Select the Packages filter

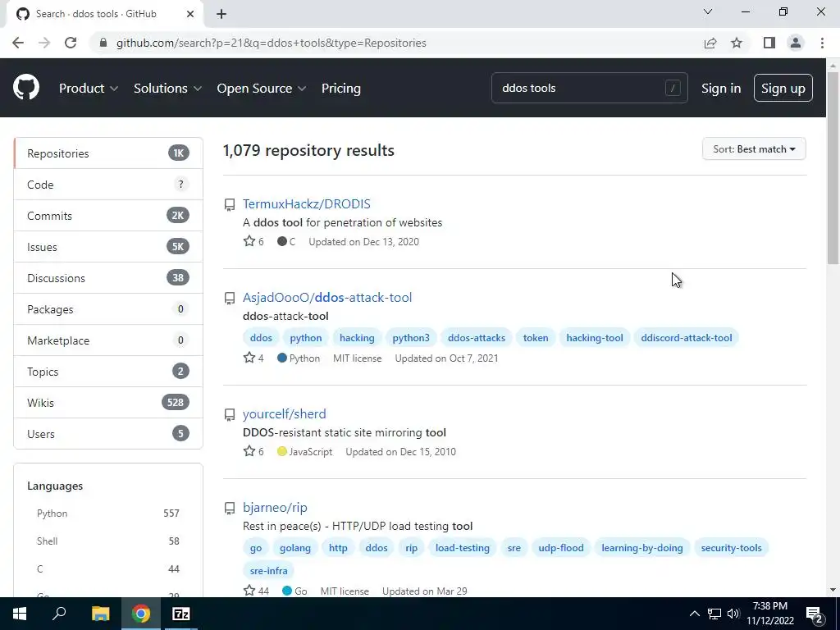point(108,309)
